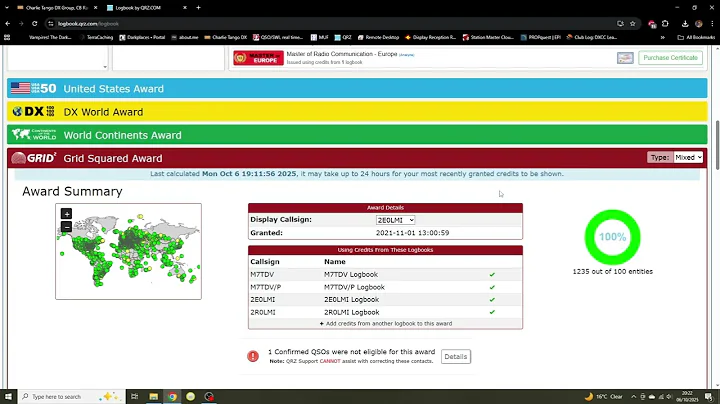Click the Continents of the World logo

(34, 135)
